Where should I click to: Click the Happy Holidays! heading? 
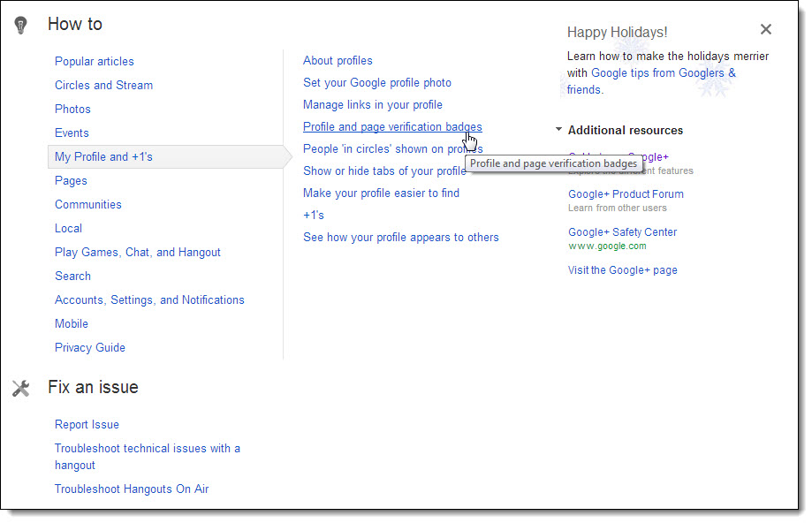click(618, 32)
